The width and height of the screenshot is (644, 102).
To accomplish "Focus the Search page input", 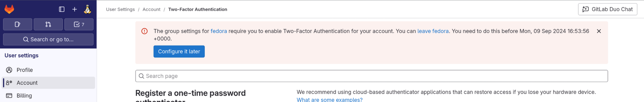I will [372, 76].
